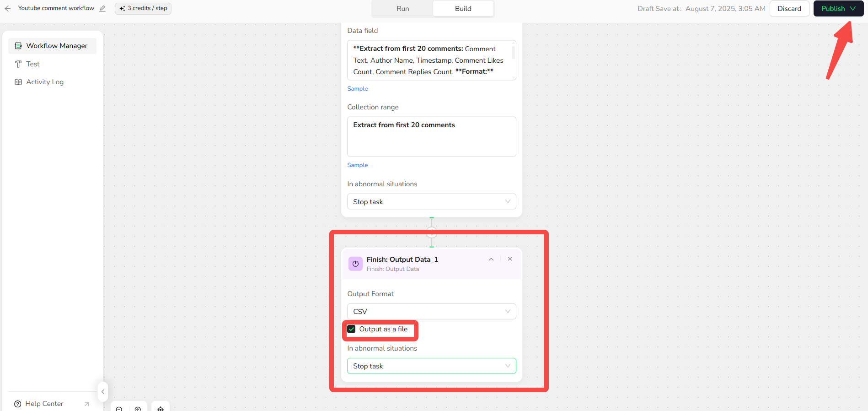The image size is (868, 411).
Task: Center the canvas with the locate icon
Action: (161, 408)
